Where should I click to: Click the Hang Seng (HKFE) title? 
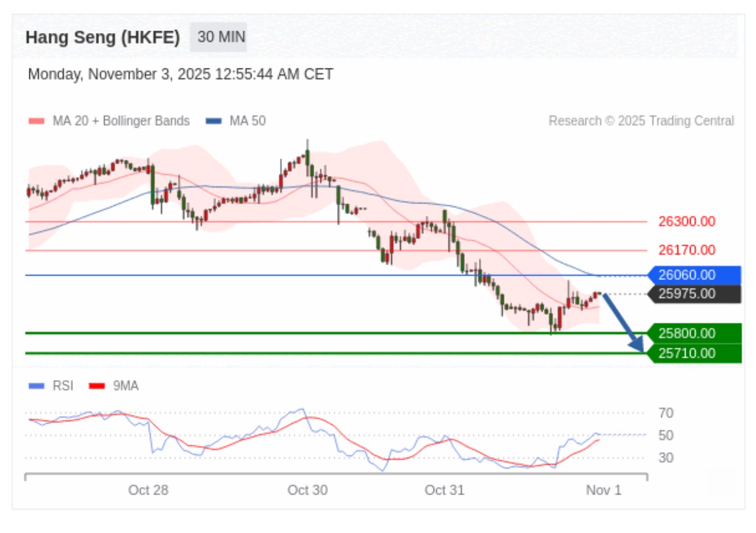coord(103,37)
